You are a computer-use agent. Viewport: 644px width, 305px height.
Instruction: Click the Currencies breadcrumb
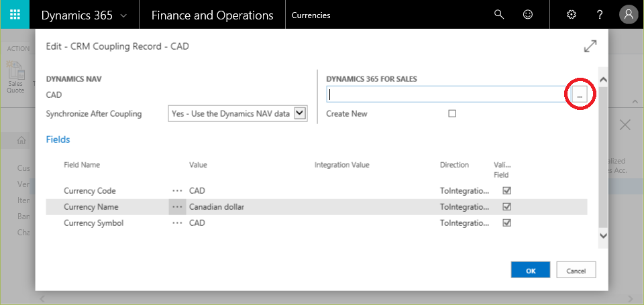311,15
